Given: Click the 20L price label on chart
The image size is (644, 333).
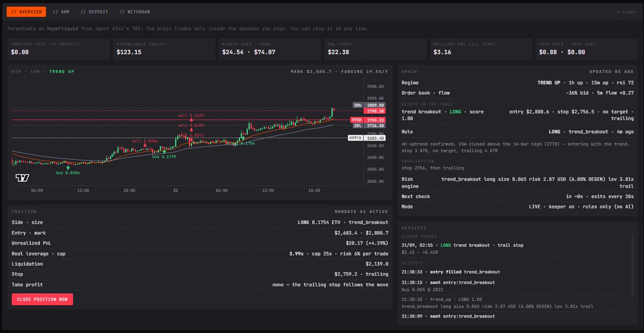Looking at the screenshot, I should click(357, 125).
